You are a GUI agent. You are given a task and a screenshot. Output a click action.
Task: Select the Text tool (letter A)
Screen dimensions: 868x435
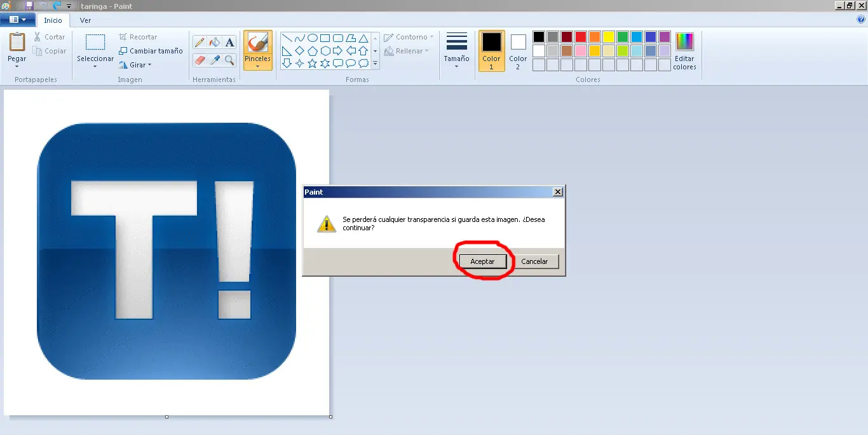coord(229,43)
